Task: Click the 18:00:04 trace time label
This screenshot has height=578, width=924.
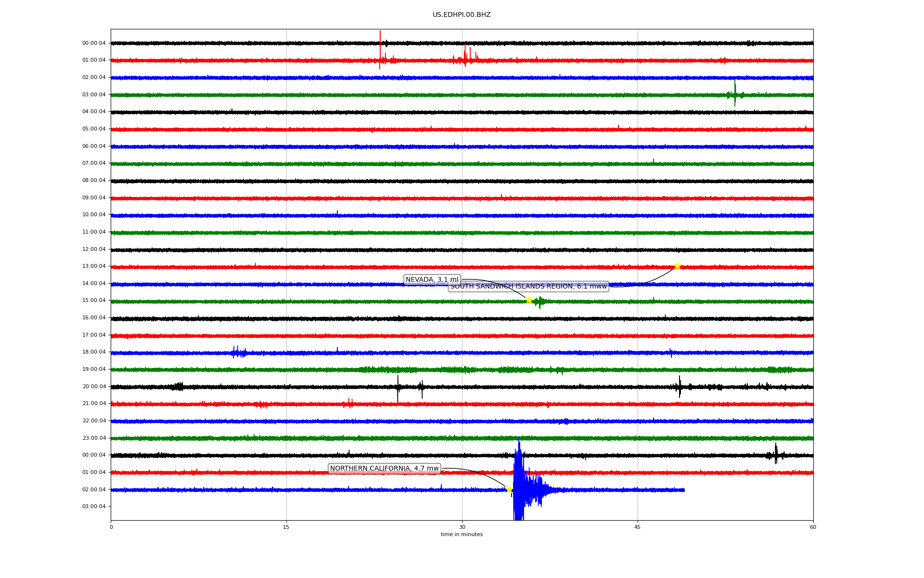Action: point(94,352)
